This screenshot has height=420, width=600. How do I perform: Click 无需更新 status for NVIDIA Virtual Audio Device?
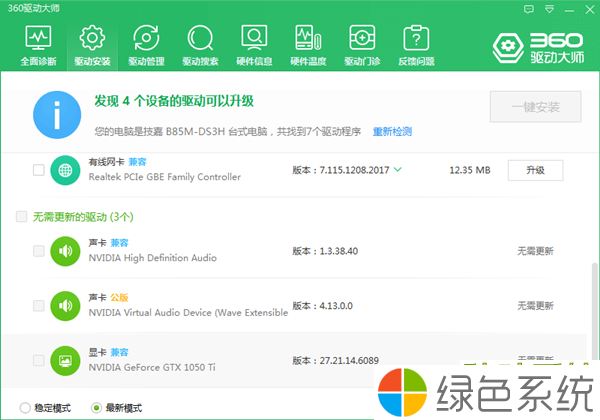point(535,306)
